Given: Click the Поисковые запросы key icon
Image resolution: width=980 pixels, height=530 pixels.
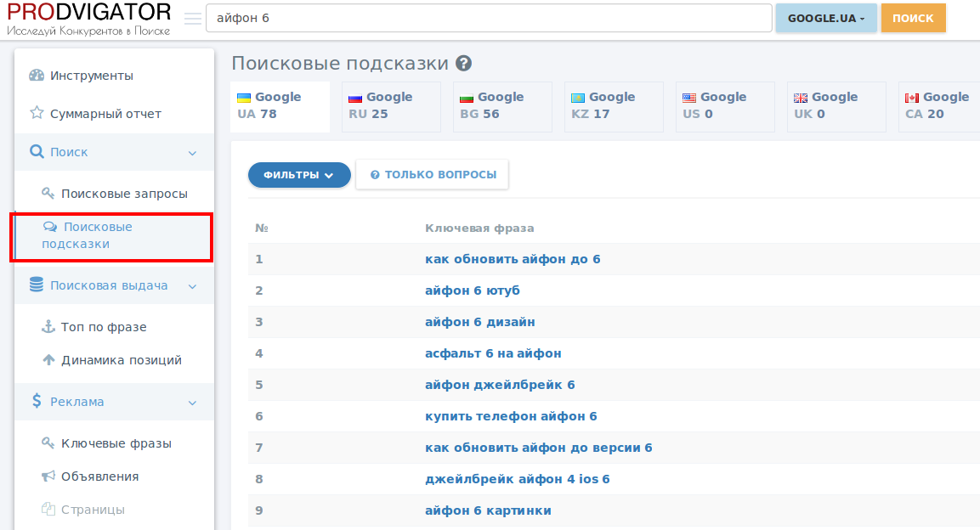Looking at the screenshot, I should [x=48, y=193].
